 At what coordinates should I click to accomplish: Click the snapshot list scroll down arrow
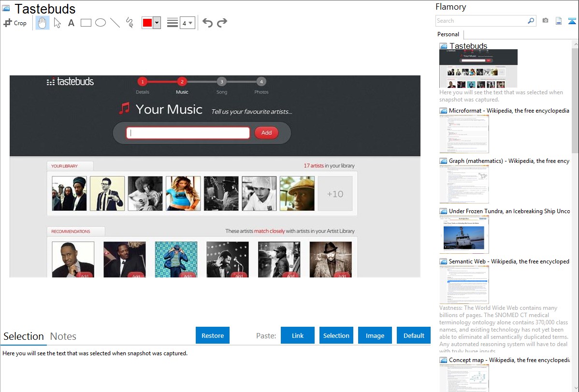click(575, 388)
